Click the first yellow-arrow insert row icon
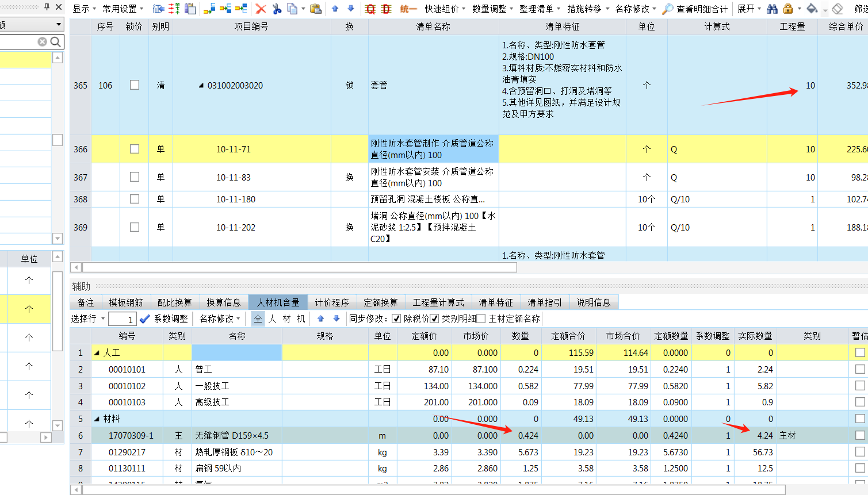 click(x=209, y=9)
